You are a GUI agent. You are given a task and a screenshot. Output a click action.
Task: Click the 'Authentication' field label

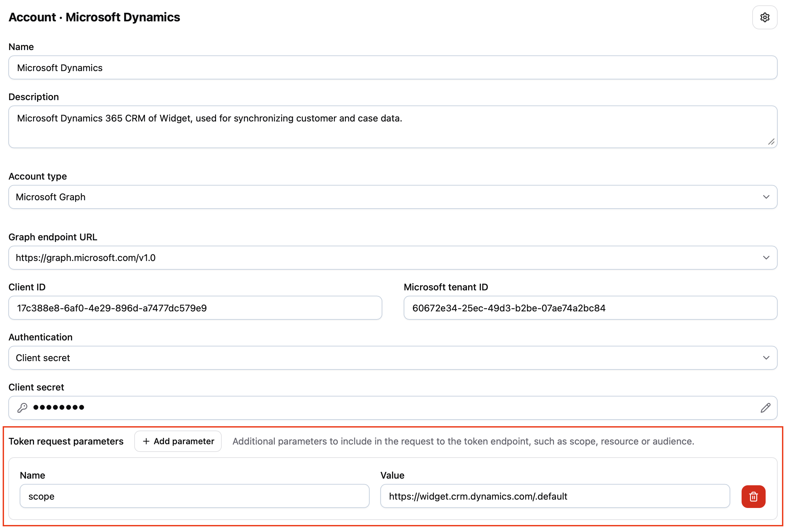[41, 337]
